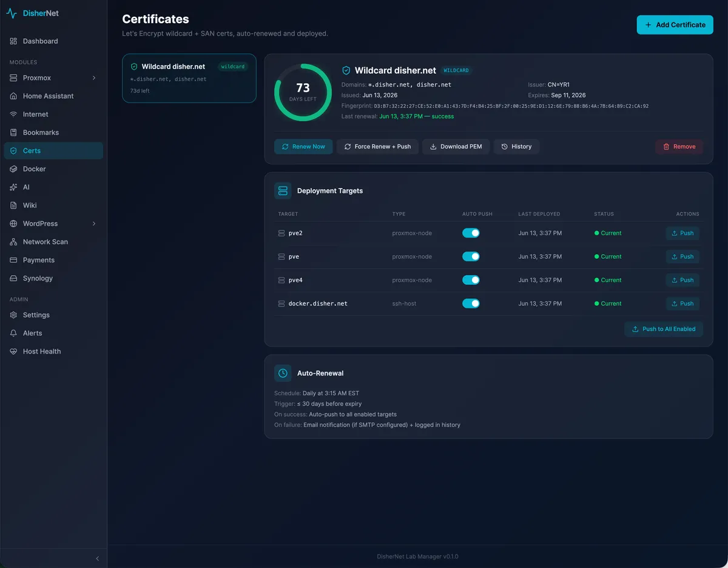Click 'Daily at 3:15 AM EST' schedule text
The image size is (728, 568).
pyautogui.click(x=331, y=393)
